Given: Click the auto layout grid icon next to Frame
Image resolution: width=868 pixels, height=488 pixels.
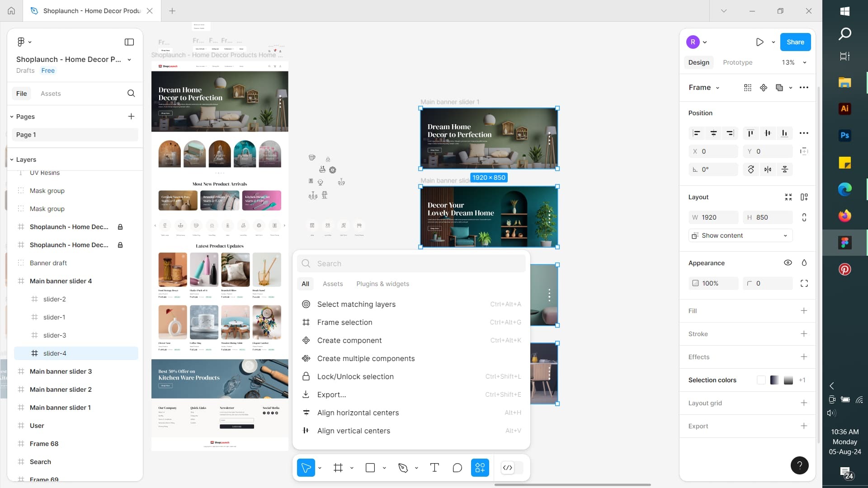Looking at the screenshot, I should click(748, 88).
